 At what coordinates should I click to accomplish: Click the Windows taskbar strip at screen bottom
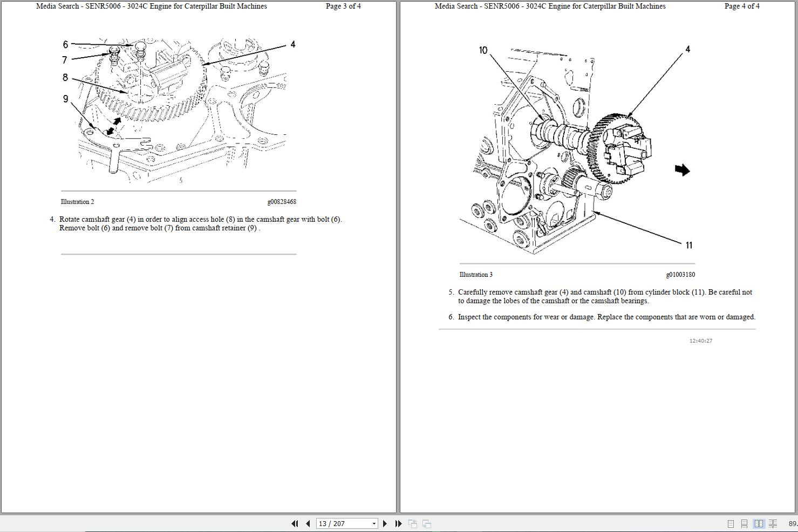[399, 531]
